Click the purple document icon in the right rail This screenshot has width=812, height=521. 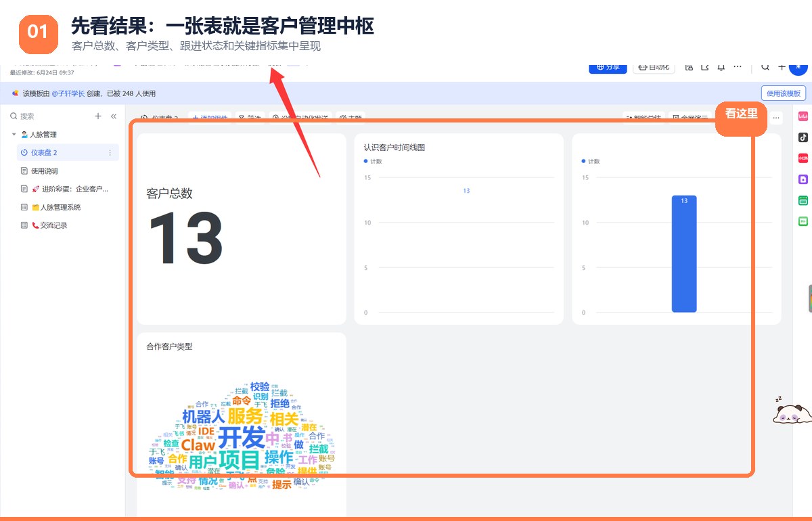click(x=803, y=179)
